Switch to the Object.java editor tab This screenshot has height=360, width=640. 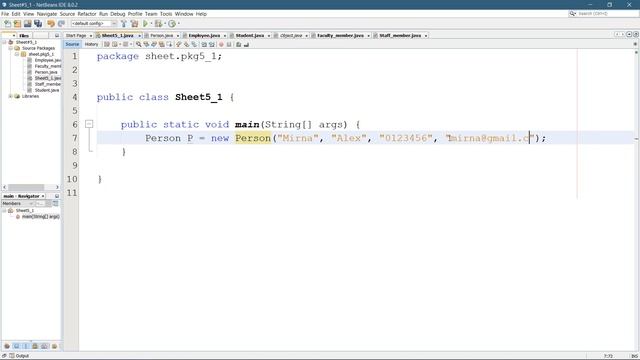pyautogui.click(x=291, y=36)
